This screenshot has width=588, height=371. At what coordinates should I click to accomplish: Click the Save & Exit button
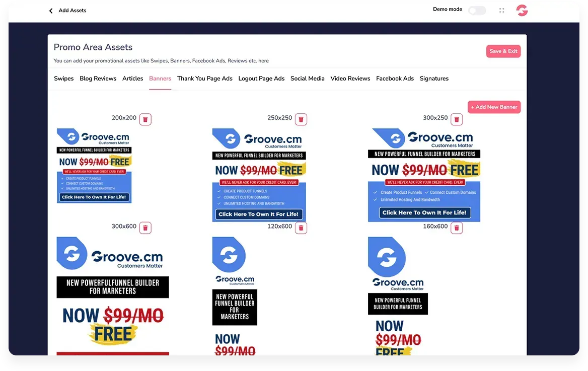pyautogui.click(x=503, y=51)
